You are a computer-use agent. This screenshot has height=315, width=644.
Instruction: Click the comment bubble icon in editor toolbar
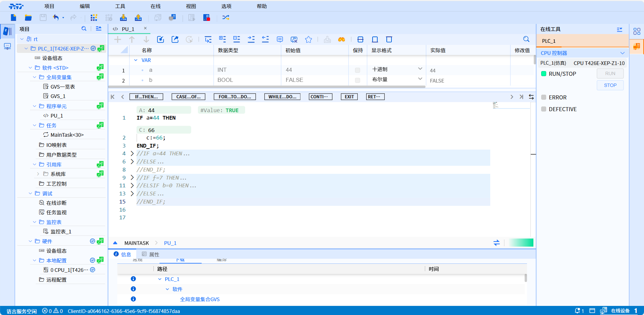pos(280,39)
